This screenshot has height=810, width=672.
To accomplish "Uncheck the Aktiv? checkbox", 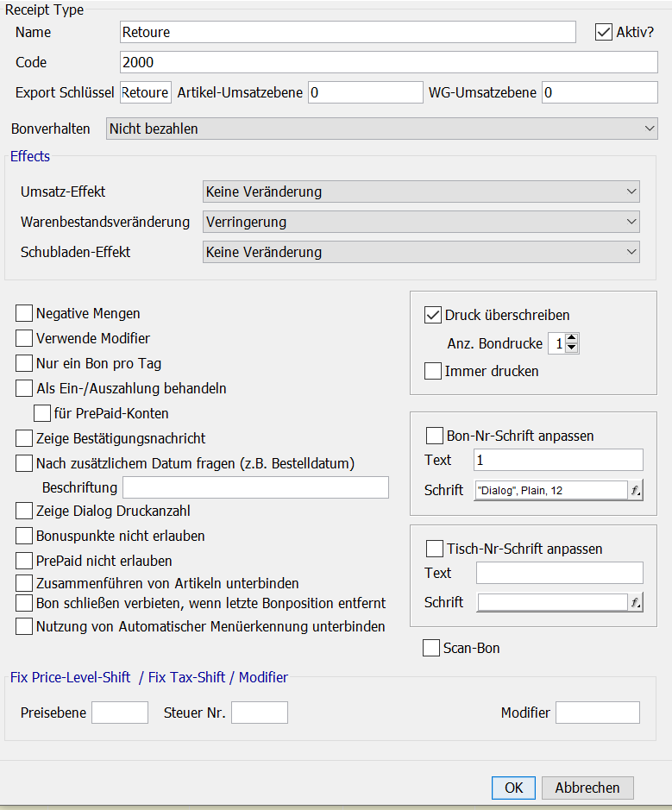I will tap(604, 32).
